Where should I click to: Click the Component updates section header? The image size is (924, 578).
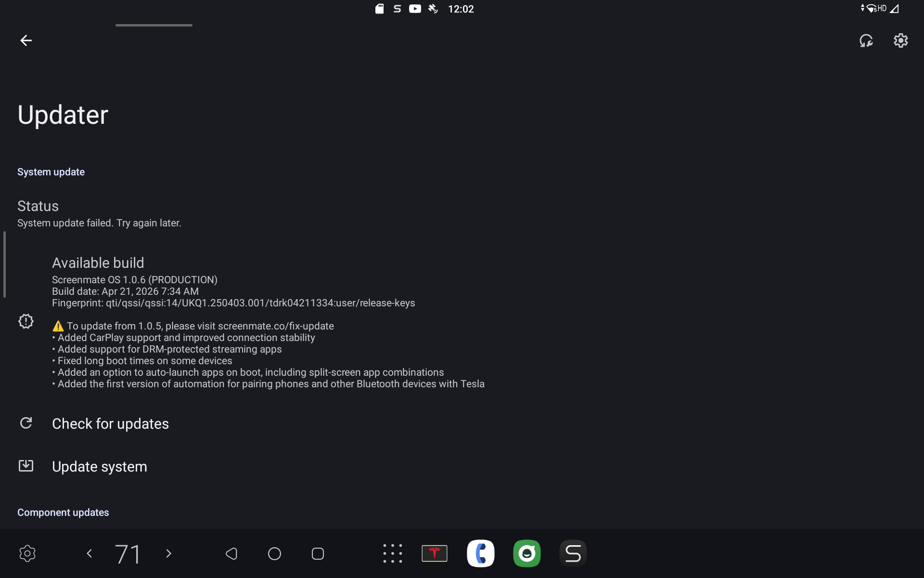(63, 512)
